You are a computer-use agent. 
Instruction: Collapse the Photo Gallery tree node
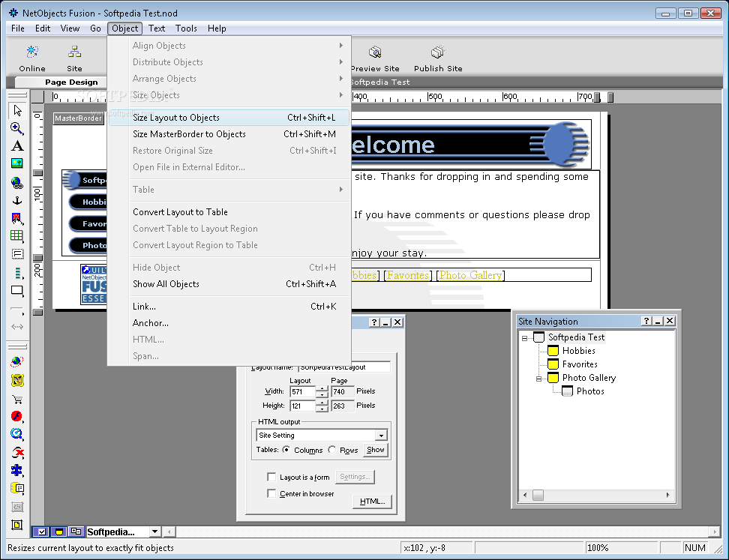538,379
